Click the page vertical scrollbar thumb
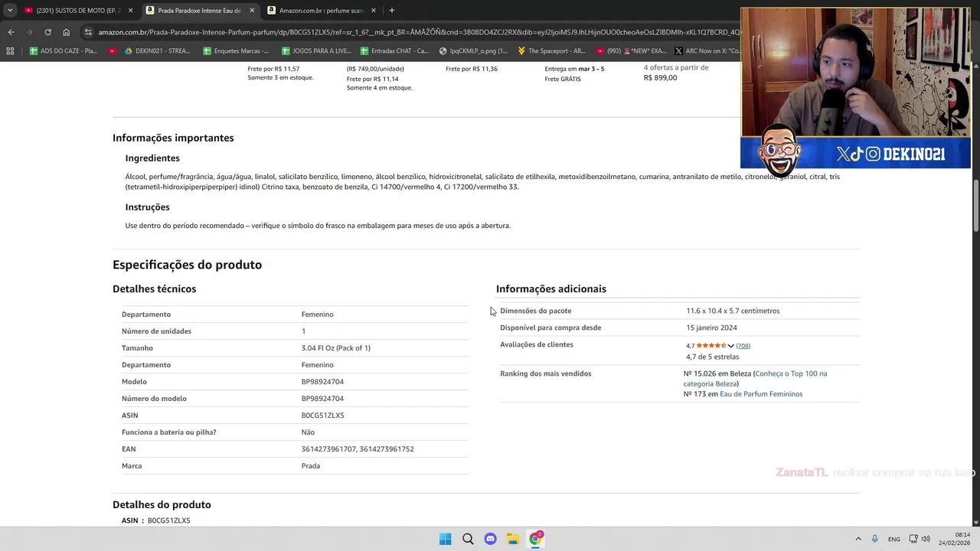 975,205
